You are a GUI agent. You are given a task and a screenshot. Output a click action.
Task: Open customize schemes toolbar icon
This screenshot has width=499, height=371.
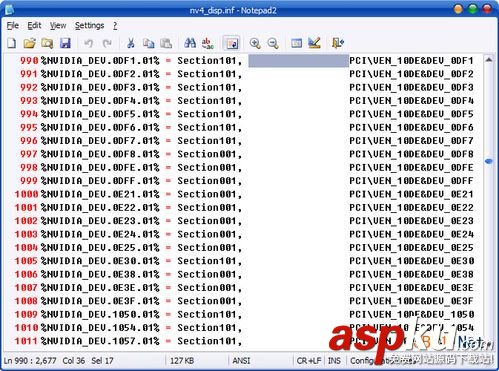[314, 43]
